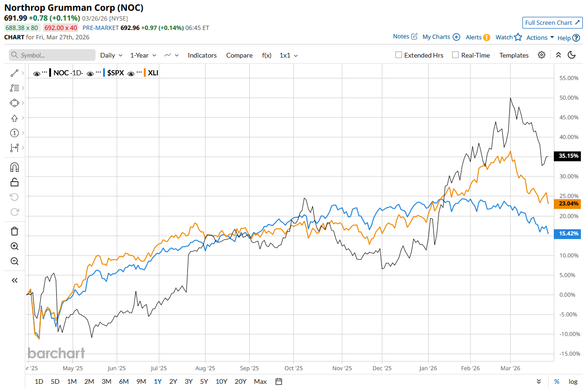Viewport: 588px width, 388px height.
Task: Open the Daily frequency dropdown
Action: pyautogui.click(x=112, y=55)
